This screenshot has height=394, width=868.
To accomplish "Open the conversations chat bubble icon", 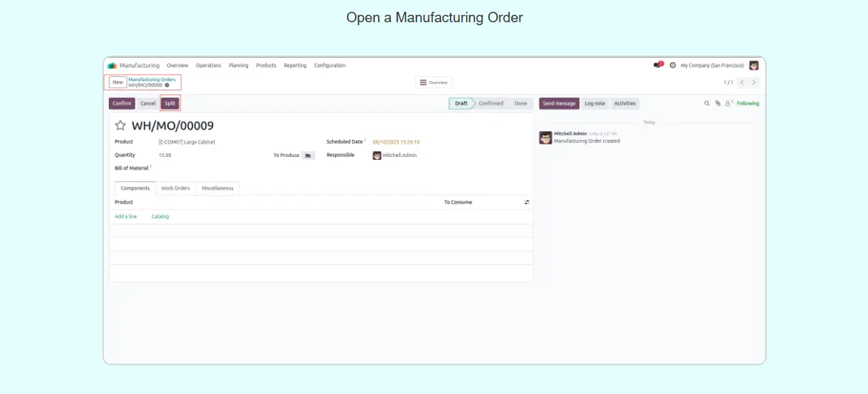I will click(657, 65).
